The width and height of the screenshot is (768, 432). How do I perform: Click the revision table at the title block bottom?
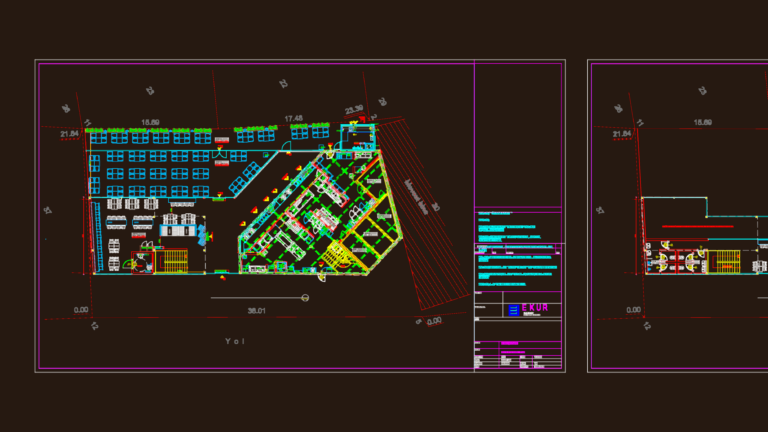pos(518,362)
